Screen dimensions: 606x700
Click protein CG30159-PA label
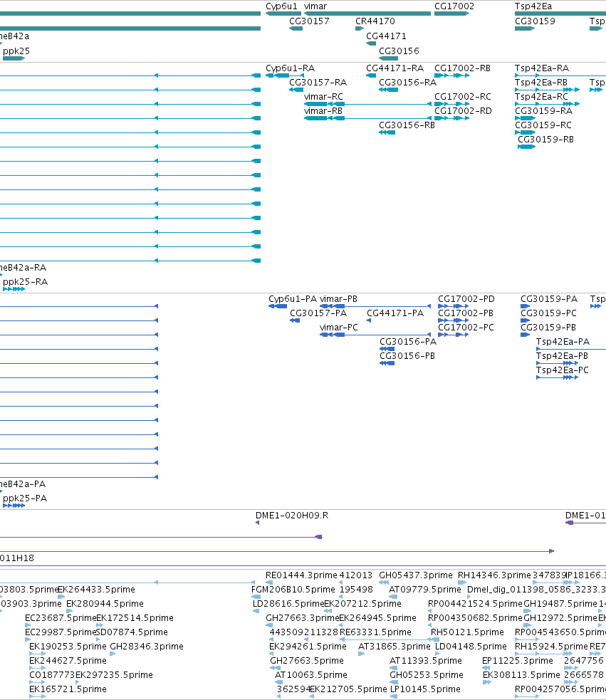pyautogui.click(x=549, y=299)
